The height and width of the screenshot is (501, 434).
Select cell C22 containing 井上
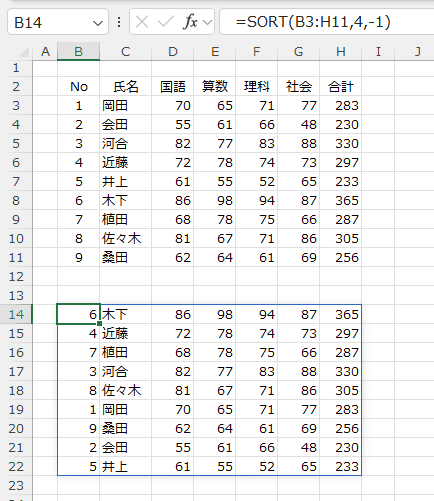point(125,466)
